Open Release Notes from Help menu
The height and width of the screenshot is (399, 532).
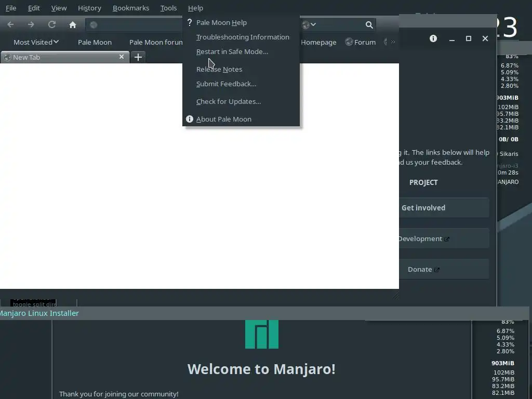pos(241,69)
